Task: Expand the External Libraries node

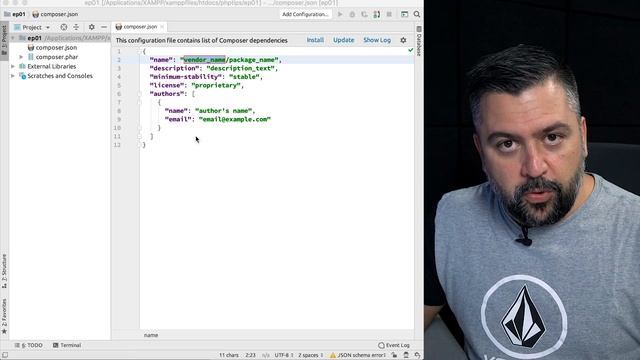Action: click(x=13, y=67)
